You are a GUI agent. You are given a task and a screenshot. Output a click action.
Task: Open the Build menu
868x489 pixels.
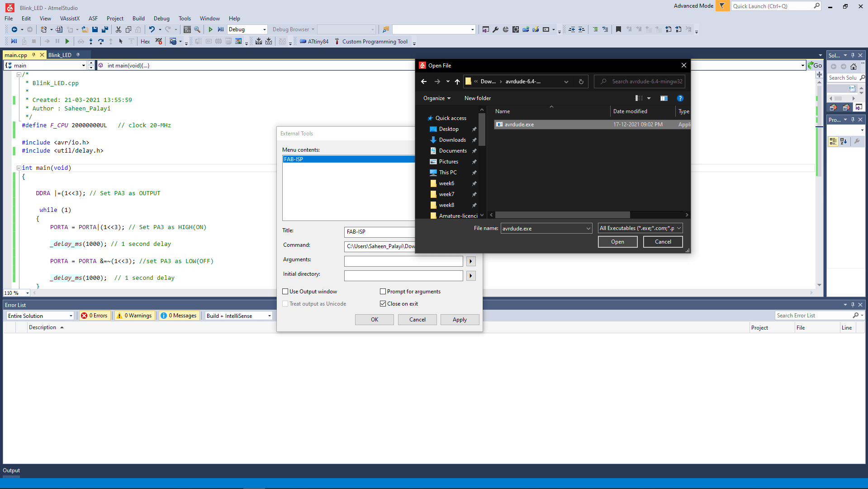[138, 19]
